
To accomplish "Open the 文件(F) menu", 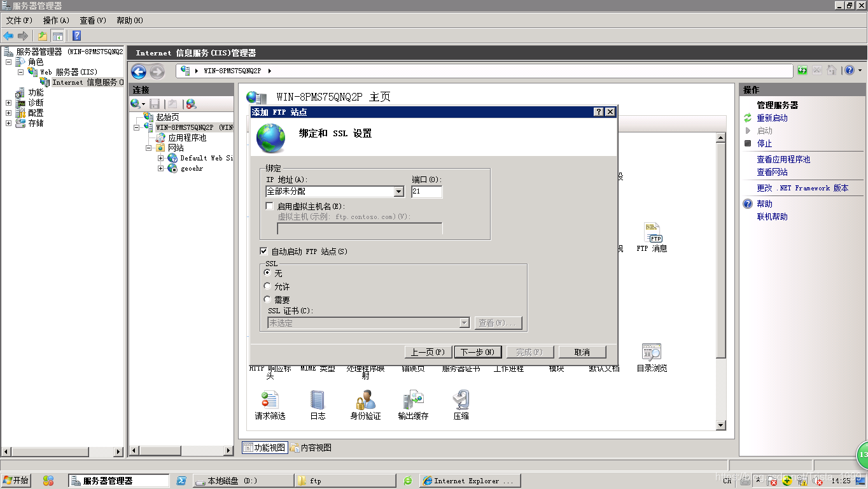I will (x=19, y=20).
